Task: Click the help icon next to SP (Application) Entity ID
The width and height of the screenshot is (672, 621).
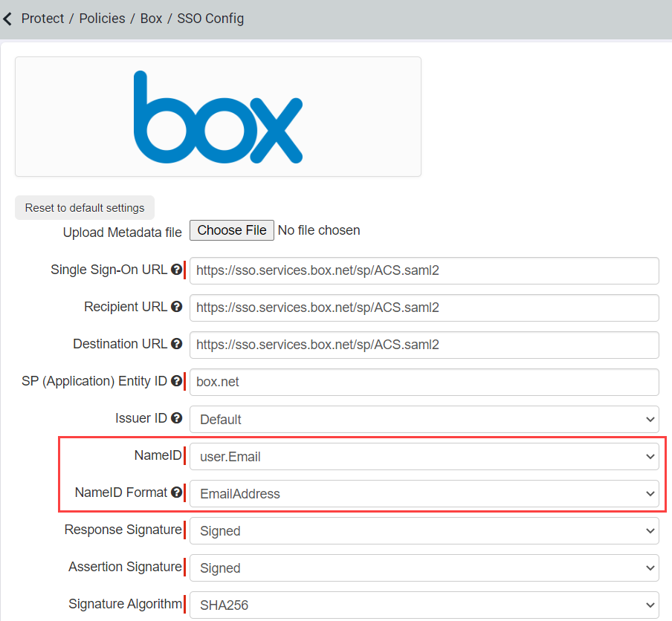Action: coord(177,381)
